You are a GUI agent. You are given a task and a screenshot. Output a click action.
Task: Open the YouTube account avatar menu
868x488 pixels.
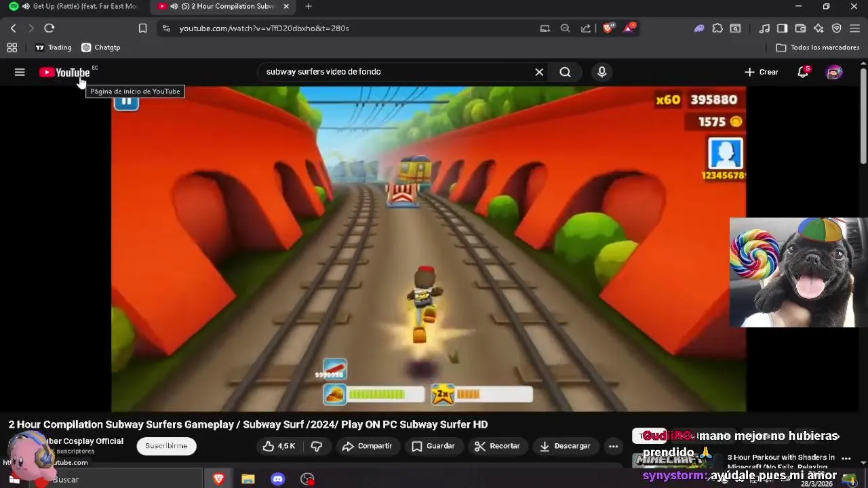(834, 72)
